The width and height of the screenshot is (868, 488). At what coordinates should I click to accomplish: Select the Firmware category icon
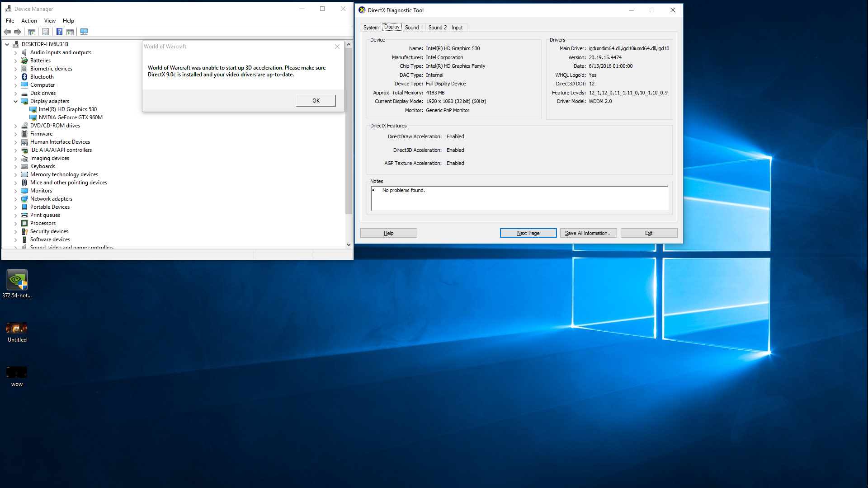24,134
